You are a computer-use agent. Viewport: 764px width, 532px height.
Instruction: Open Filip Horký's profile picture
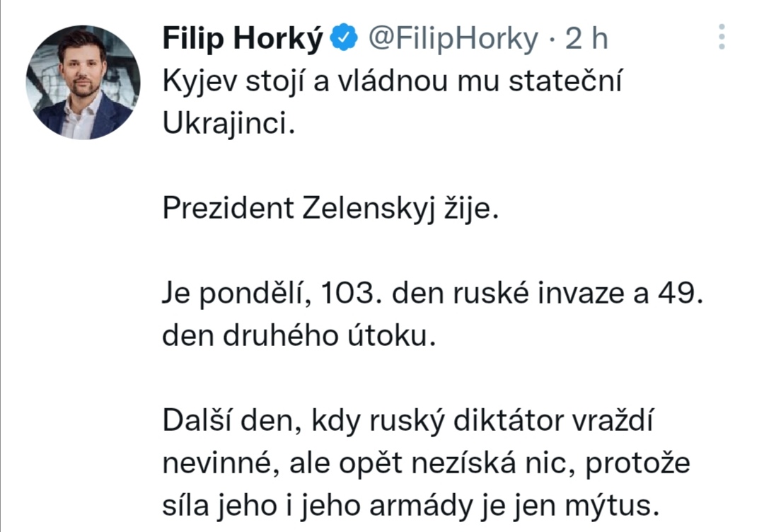tap(82, 82)
